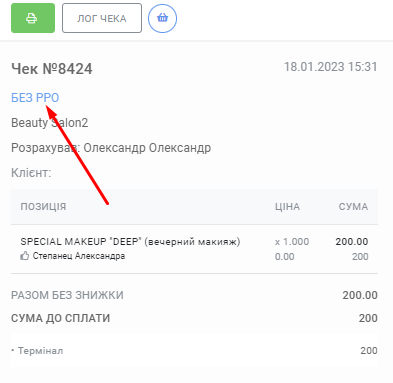Click the quantity x 1.000 value
Image resolution: width=393 pixels, height=383 pixels.
point(292,241)
